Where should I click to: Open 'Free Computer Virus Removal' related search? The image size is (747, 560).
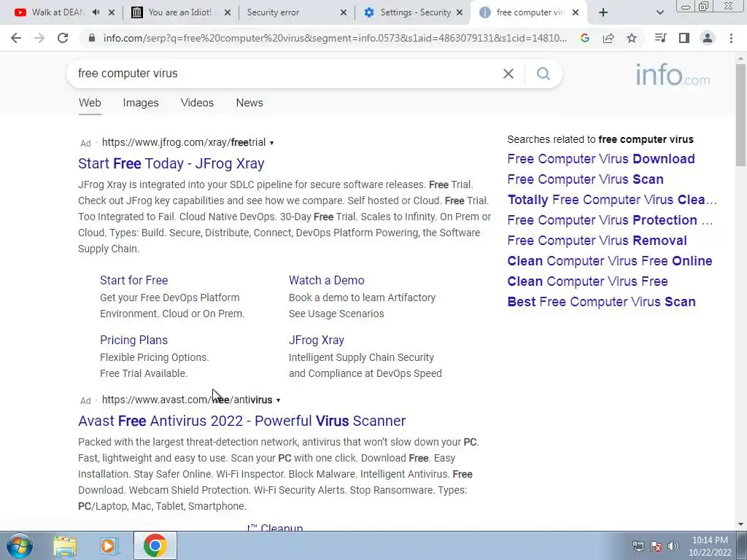597,241
